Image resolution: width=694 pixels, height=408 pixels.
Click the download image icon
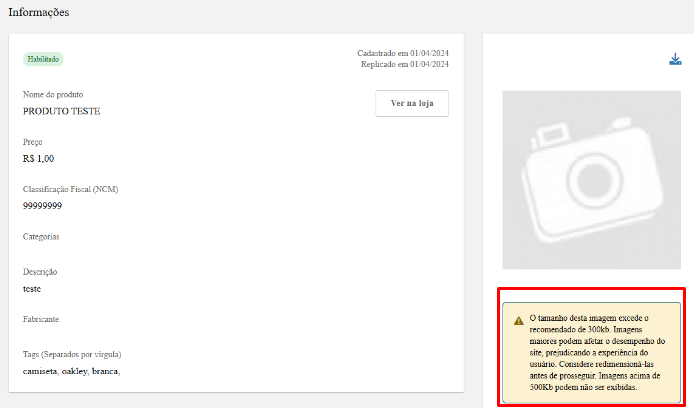[675, 59]
